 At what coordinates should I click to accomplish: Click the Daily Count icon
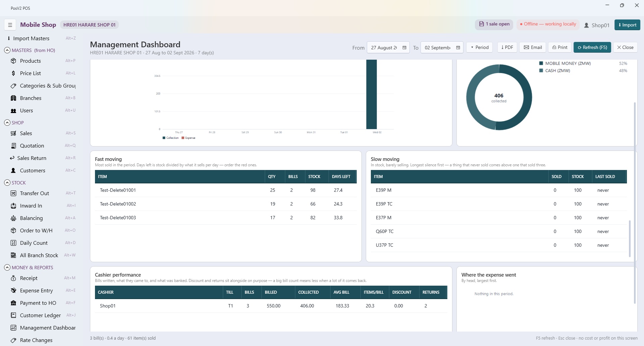point(13,243)
